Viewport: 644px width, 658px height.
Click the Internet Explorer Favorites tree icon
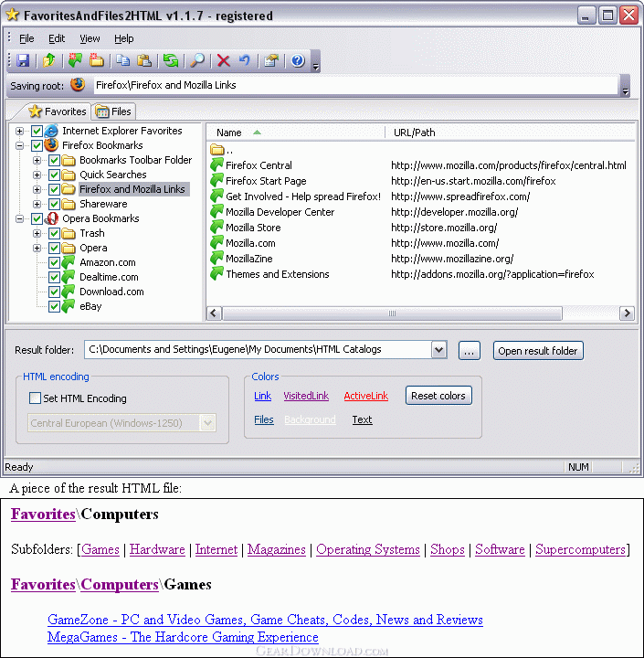pos(51,131)
